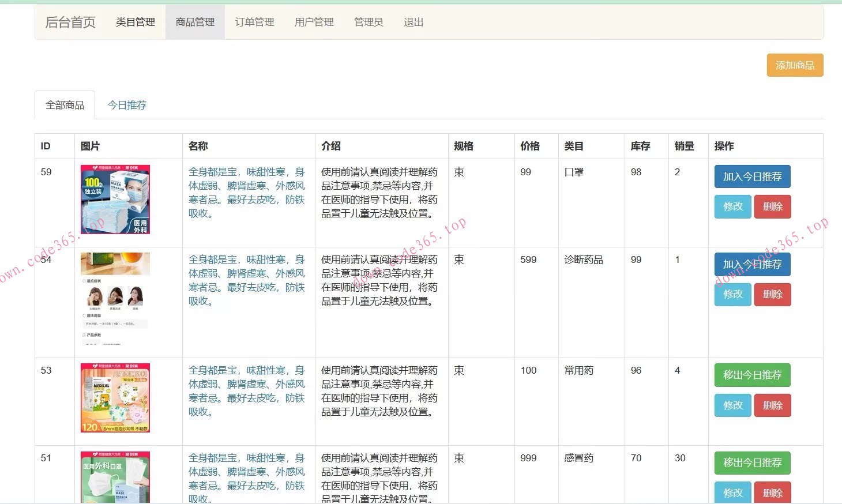
Task: Open the 用户管理 page
Action: point(313,22)
